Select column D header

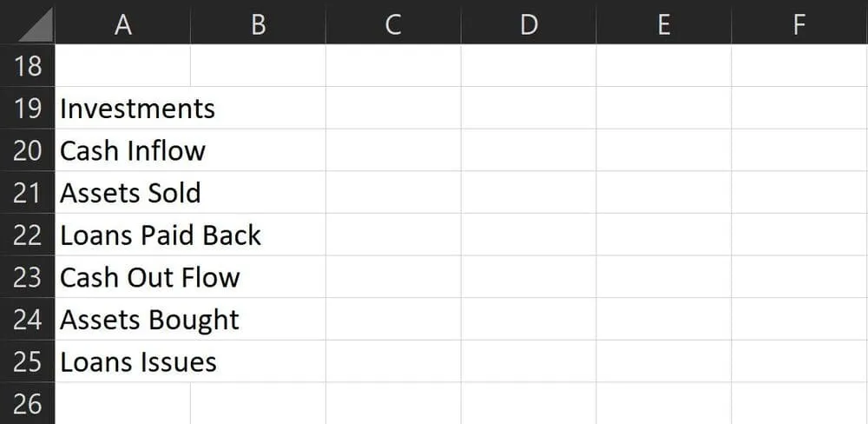click(529, 24)
